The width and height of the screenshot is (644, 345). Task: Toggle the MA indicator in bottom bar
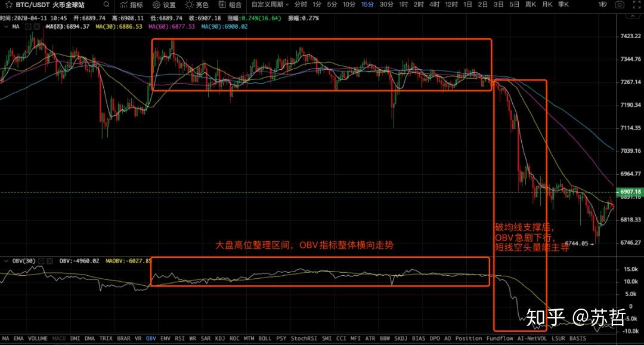tap(6, 338)
